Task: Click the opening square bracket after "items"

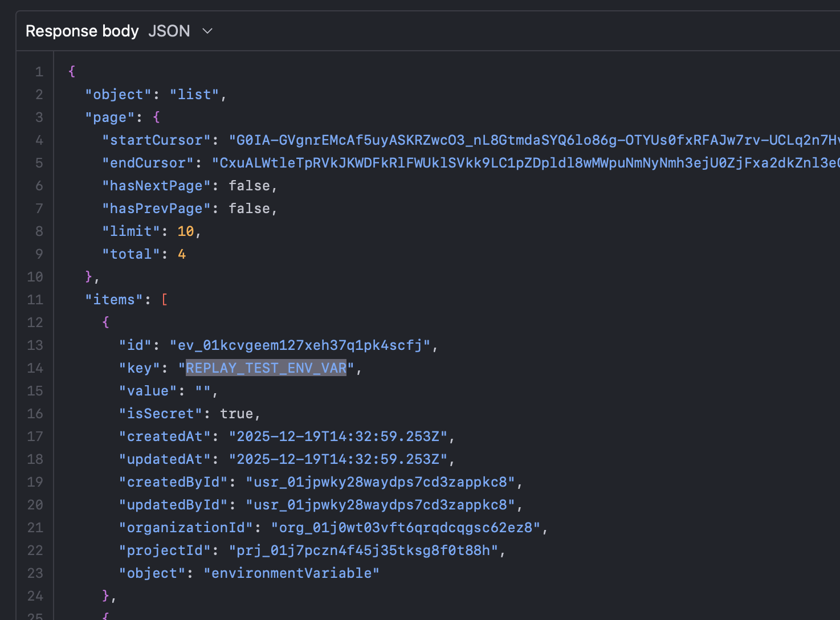Action: (x=165, y=300)
